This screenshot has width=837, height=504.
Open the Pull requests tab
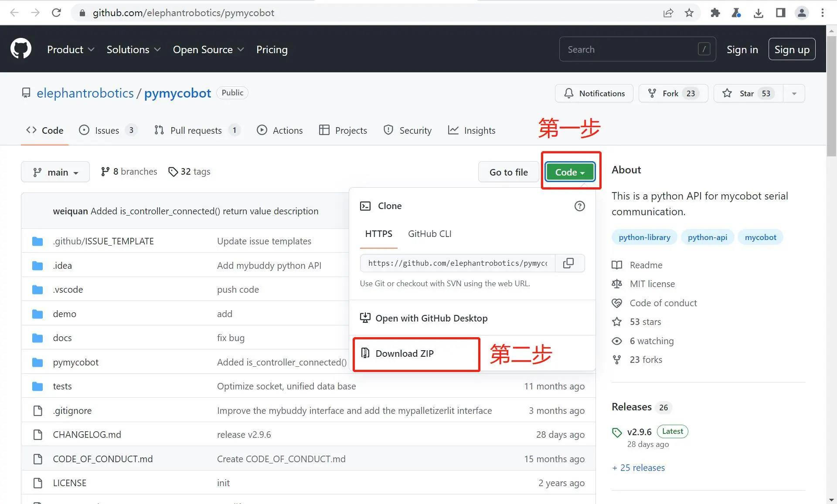(196, 130)
